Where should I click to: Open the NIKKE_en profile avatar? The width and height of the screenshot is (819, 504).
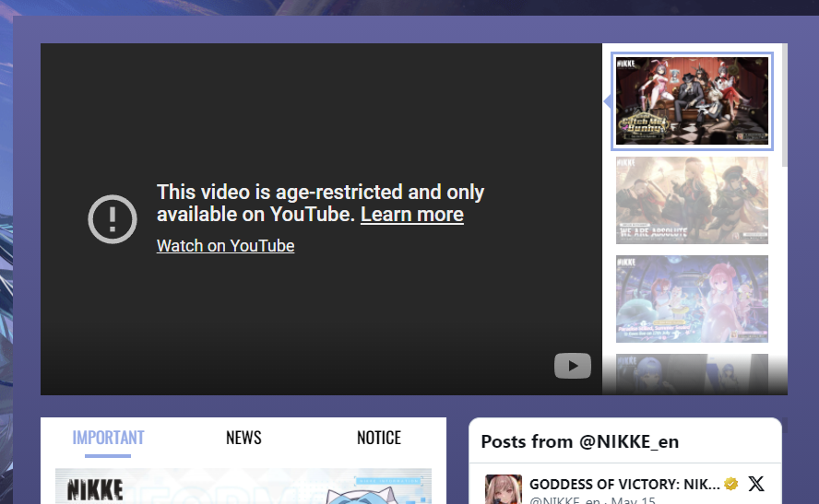click(x=503, y=489)
